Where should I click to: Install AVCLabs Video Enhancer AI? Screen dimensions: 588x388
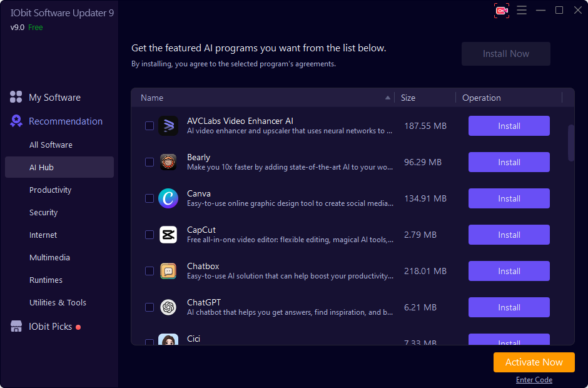[x=509, y=126]
